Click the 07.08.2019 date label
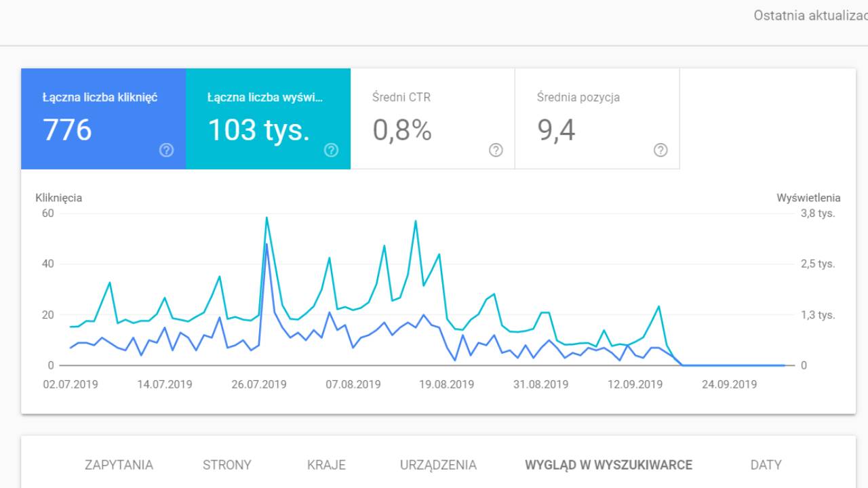The height and width of the screenshot is (488, 868). [353, 384]
